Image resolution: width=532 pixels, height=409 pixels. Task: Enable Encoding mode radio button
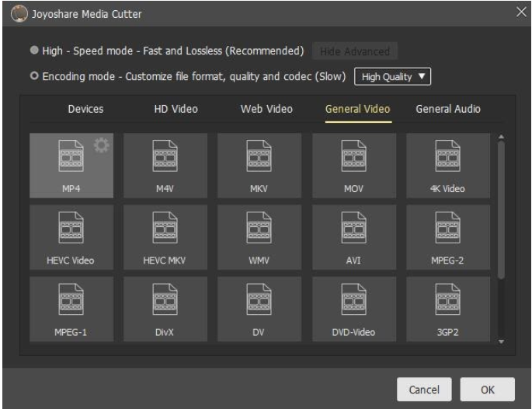click(34, 75)
